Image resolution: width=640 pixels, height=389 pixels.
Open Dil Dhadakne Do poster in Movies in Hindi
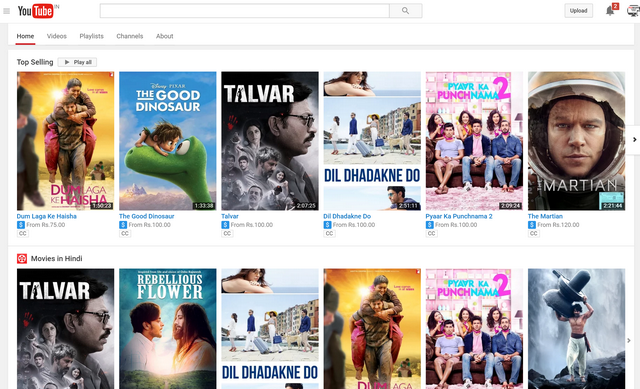270,329
